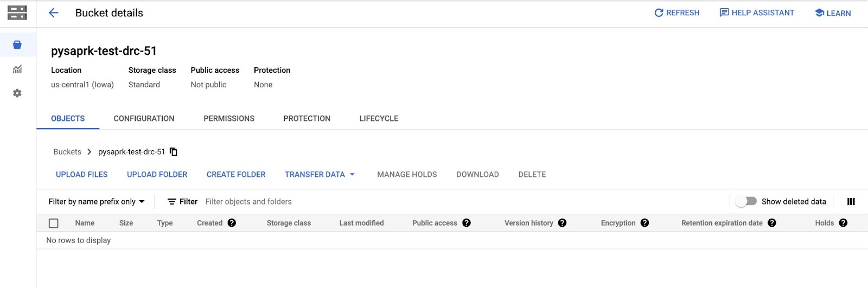
Task: Open column display options icon
Action: tap(851, 202)
